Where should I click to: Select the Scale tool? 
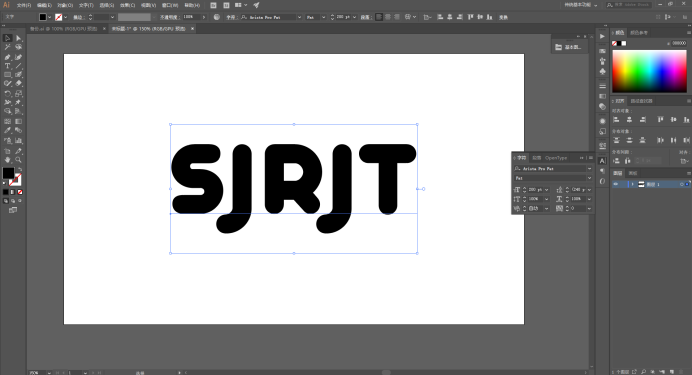click(x=19, y=94)
